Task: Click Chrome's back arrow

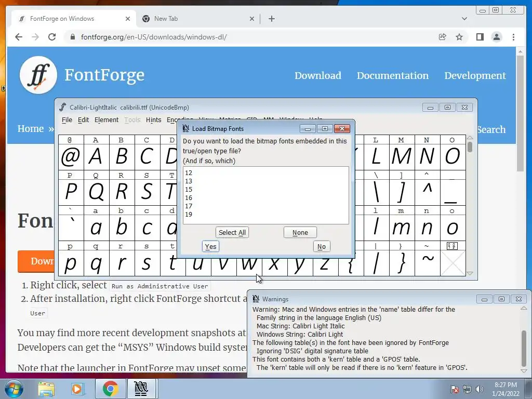Action: tap(19, 37)
